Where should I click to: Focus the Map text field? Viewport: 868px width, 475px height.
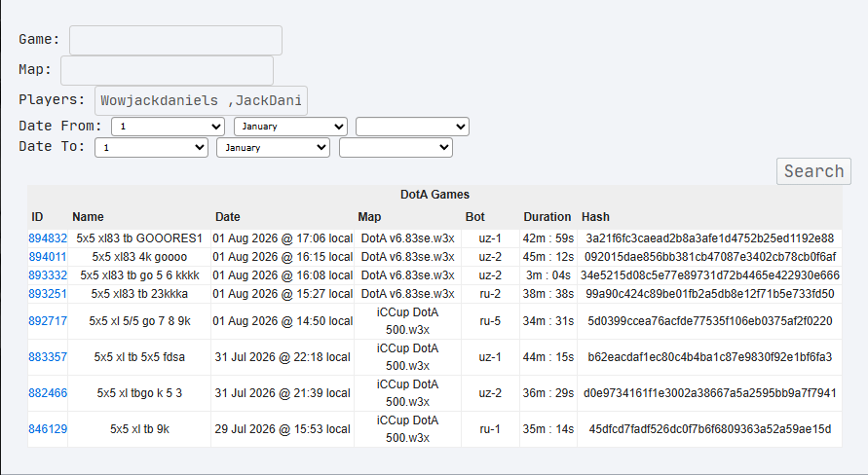(x=167, y=70)
